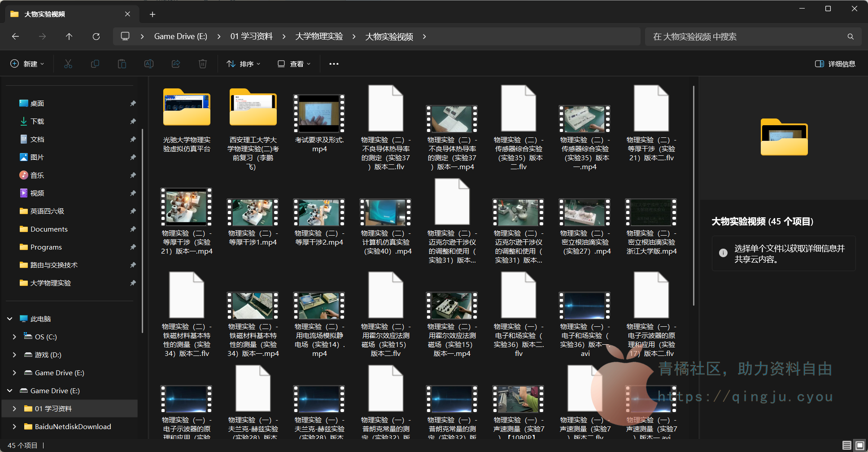
Task: Click the search magnifier icon
Action: click(x=851, y=37)
